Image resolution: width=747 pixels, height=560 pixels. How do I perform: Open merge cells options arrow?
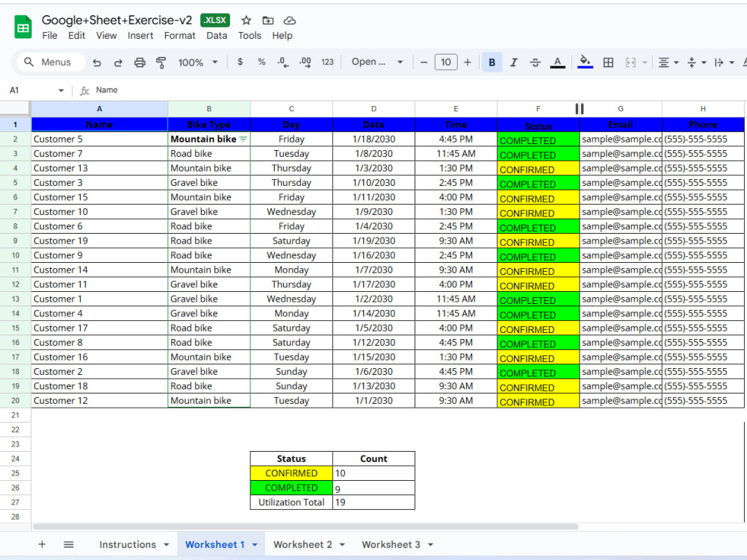click(645, 63)
